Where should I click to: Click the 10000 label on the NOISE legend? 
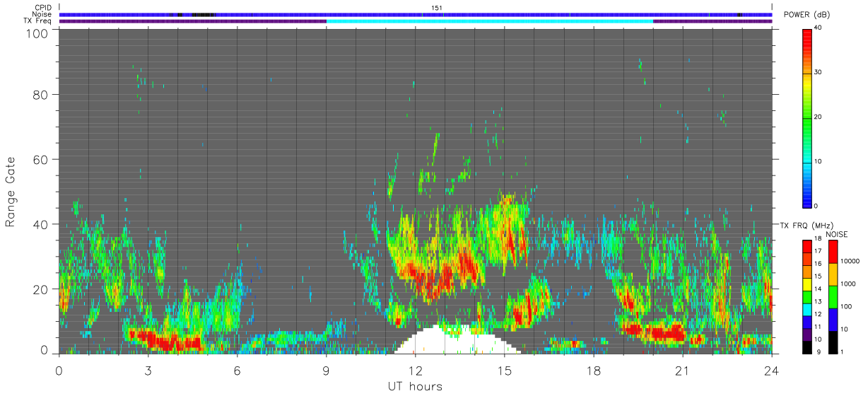[851, 262]
